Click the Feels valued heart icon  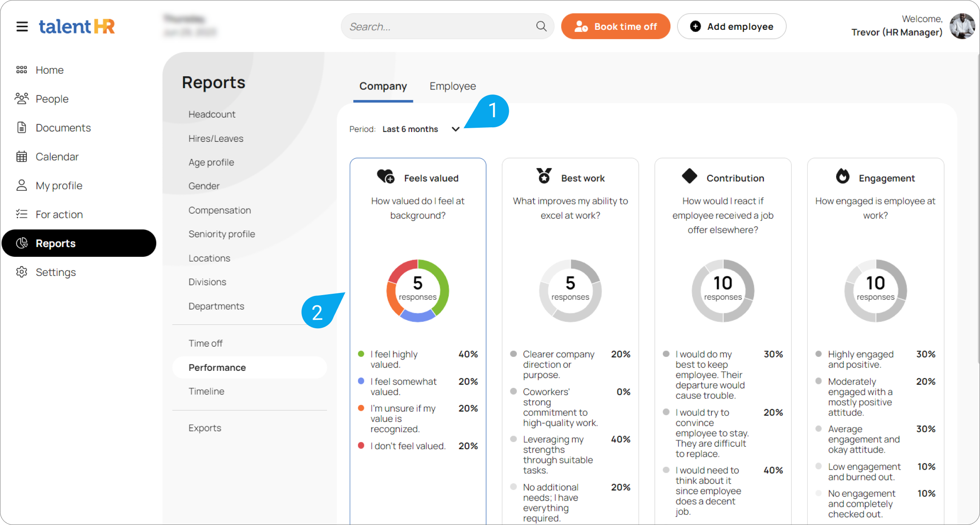pyautogui.click(x=386, y=176)
